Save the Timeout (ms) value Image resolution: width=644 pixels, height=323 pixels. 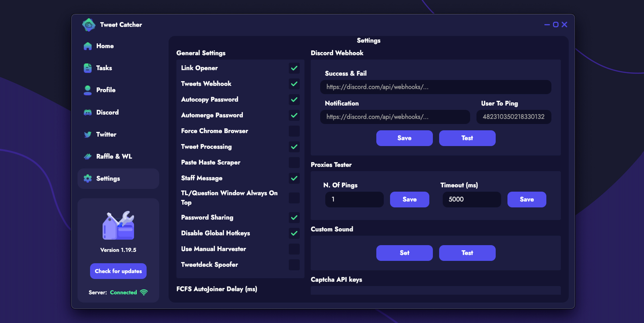(527, 200)
